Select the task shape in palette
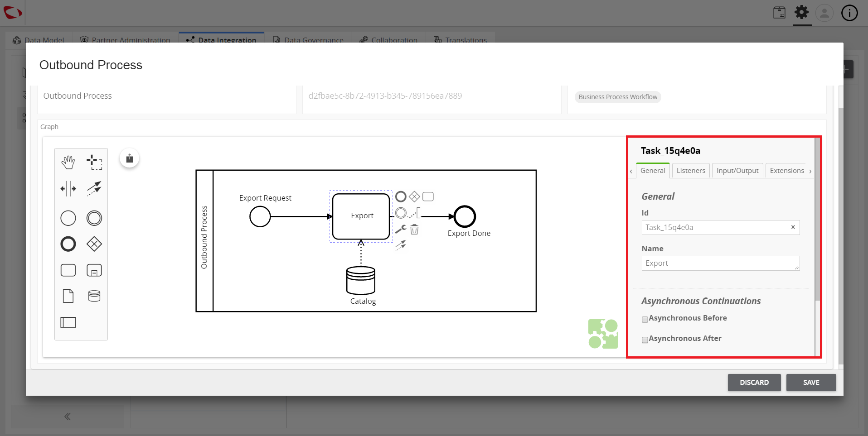The image size is (868, 436). pyautogui.click(x=68, y=270)
